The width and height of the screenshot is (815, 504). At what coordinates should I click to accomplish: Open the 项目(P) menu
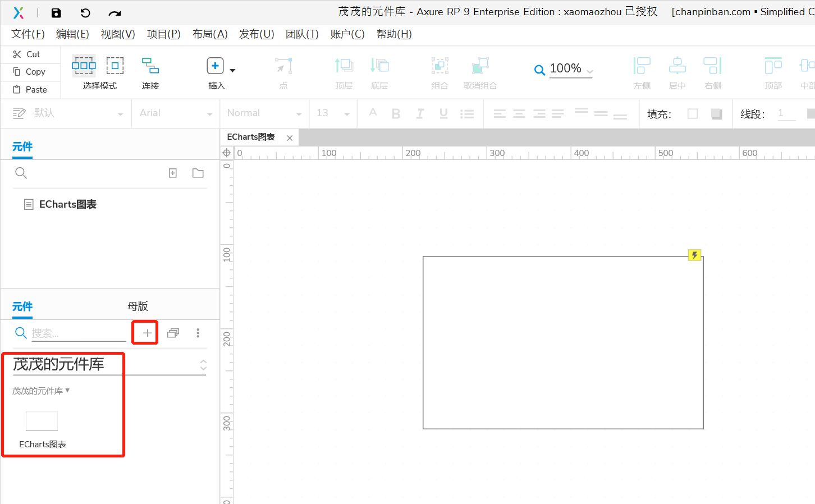click(x=164, y=34)
